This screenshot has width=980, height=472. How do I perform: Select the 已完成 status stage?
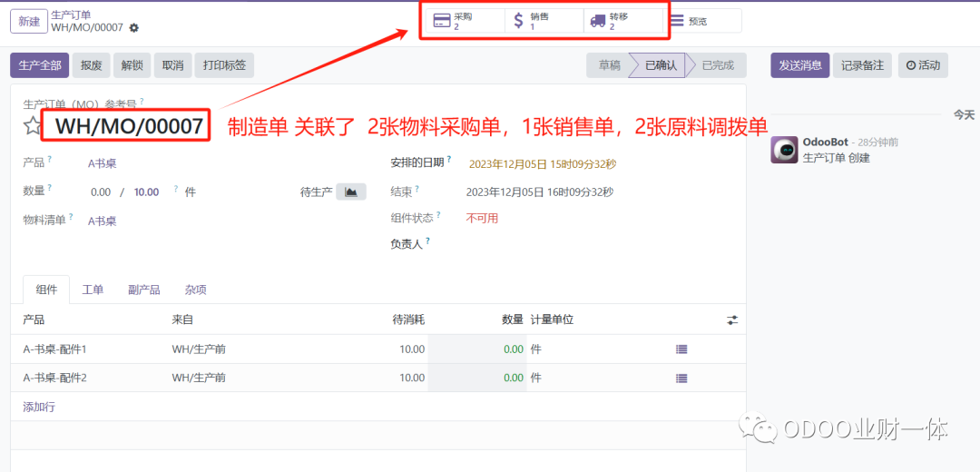718,65
